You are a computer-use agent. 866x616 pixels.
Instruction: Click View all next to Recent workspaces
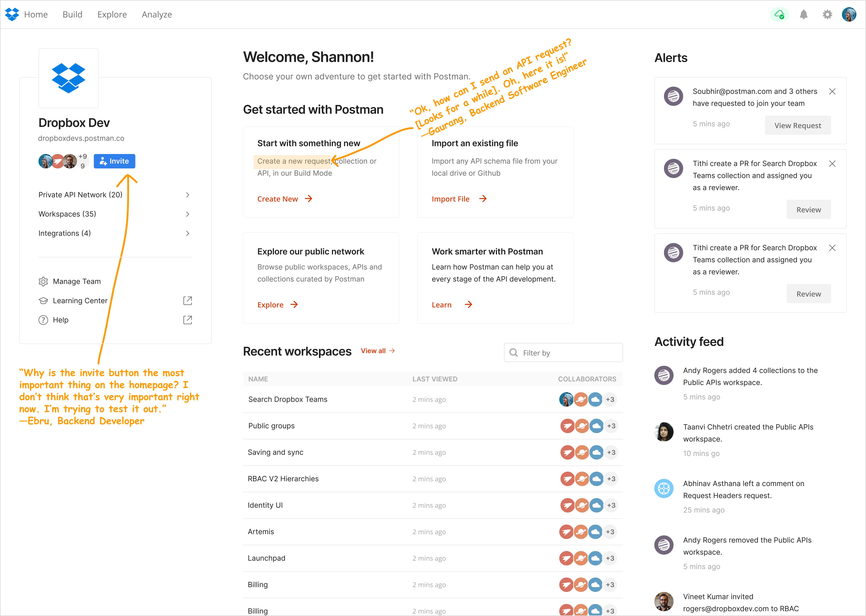pos(378,351)
